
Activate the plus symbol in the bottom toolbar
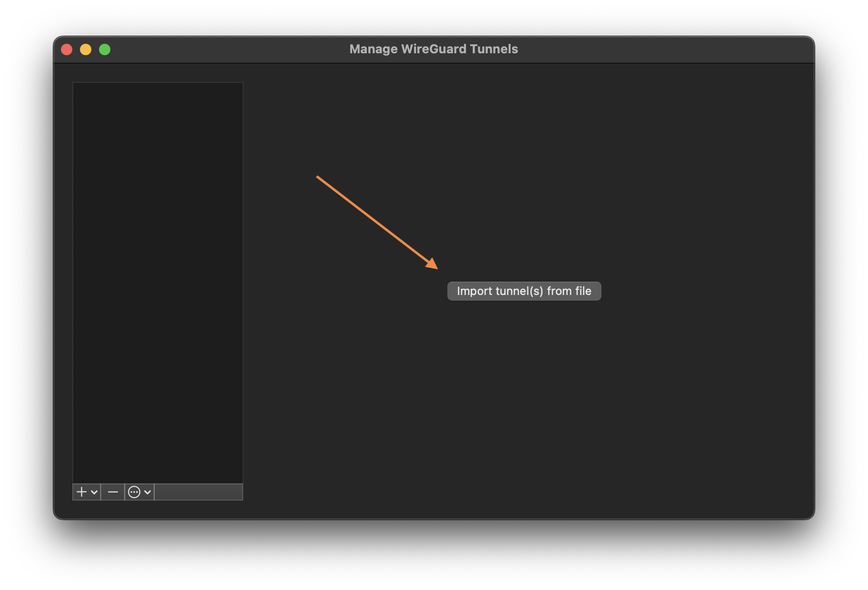pyautogui.click(x=81, y=492)
